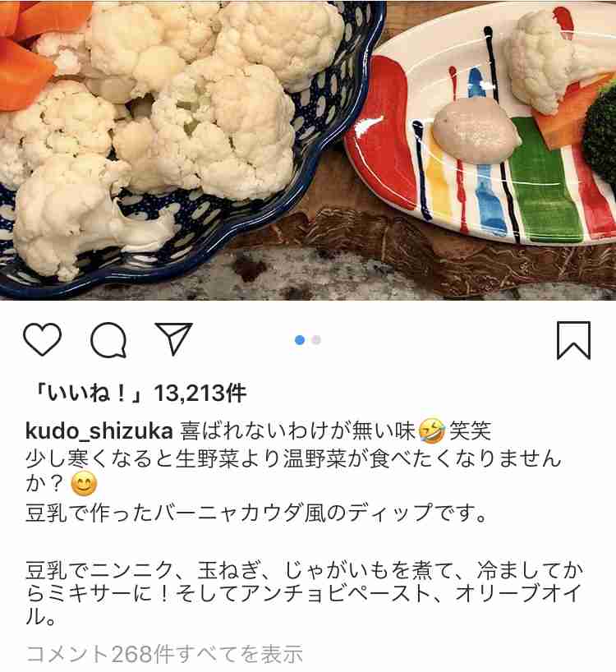Select first carousel dot indicator

pos(300,340)
